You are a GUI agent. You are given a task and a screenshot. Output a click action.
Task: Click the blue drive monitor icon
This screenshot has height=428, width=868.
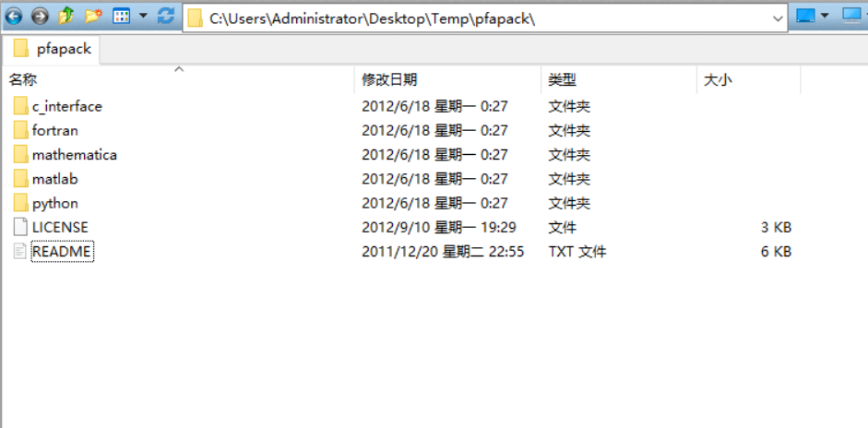[805, 17]
